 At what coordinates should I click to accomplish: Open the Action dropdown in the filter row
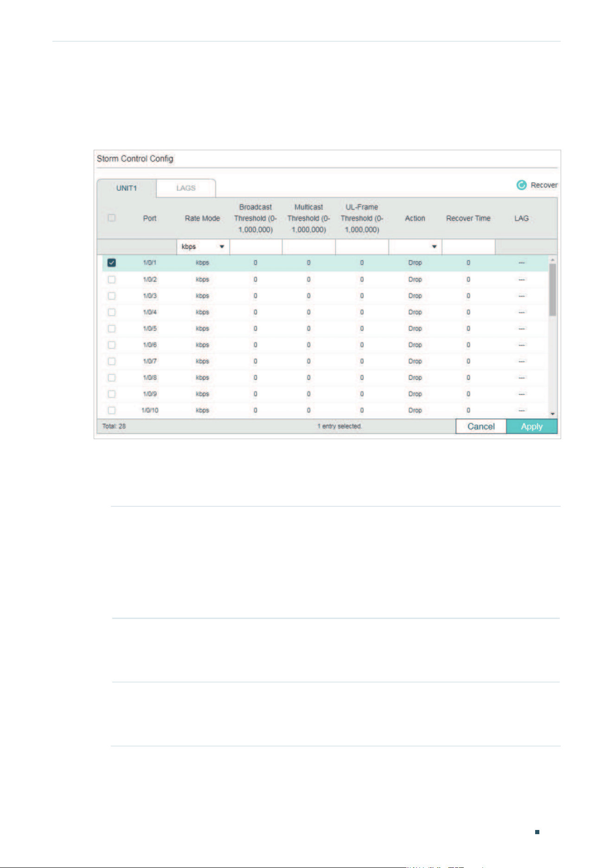tap(415, 247)
